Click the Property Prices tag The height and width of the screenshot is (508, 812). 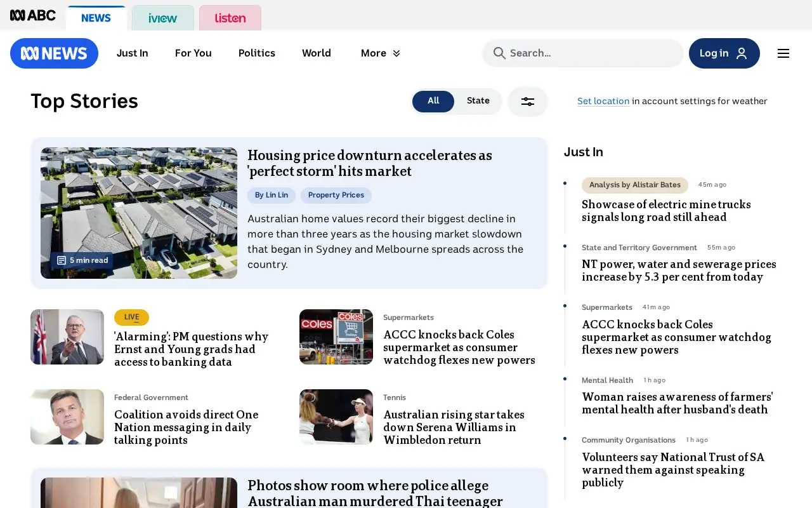coord(336,196)
